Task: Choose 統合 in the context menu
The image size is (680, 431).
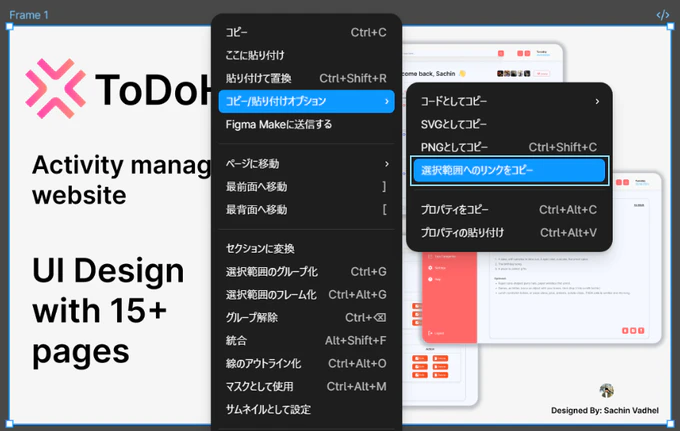Action: tap(306, 341)
